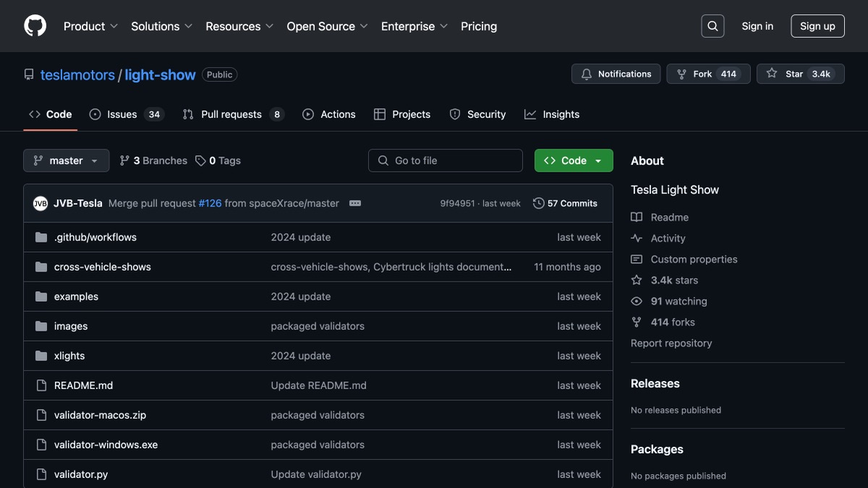
Task: Open the Security tab
Action: [477, 114]
